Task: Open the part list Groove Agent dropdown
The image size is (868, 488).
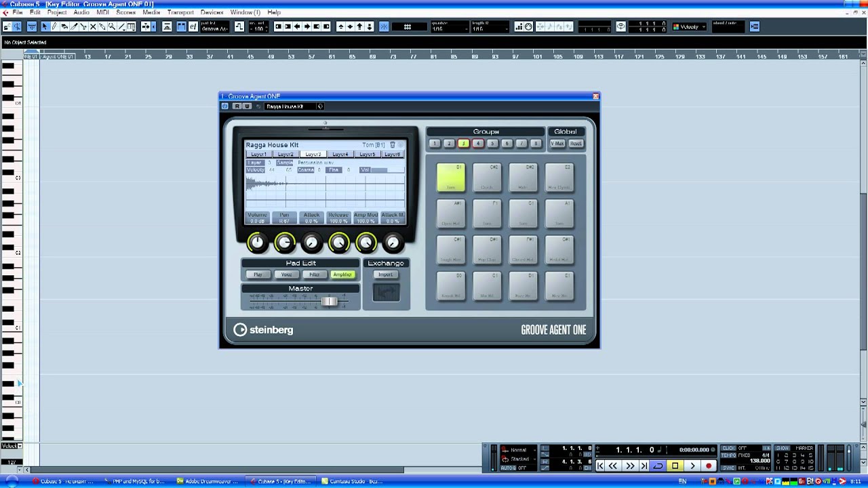Action: (214, 26)
